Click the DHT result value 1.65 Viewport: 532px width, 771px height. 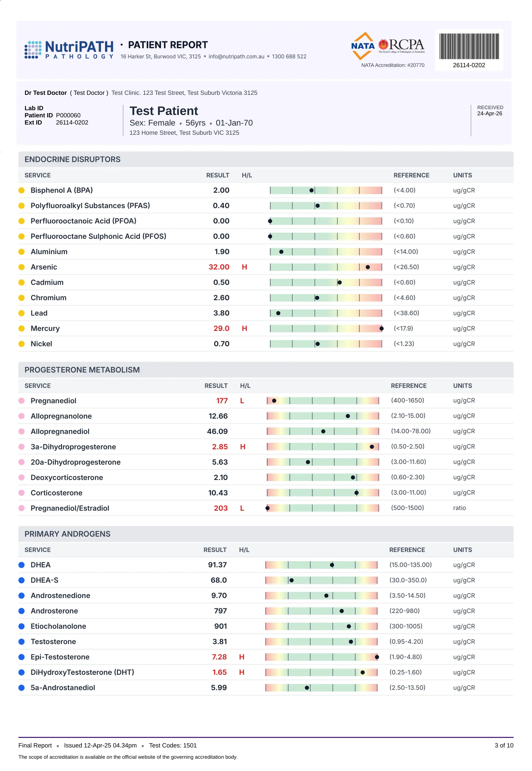pyautogui.click(x=220, y=672)
